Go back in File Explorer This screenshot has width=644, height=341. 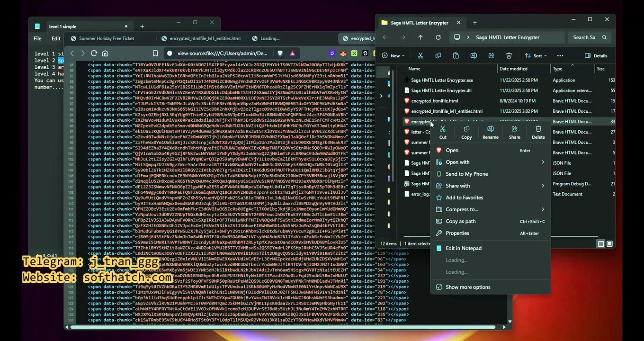(385, 37)
